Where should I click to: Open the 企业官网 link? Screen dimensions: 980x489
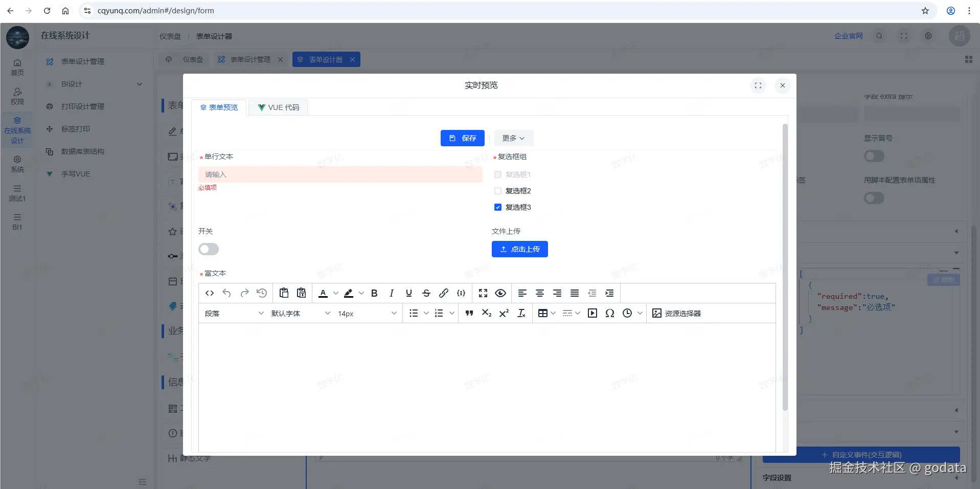click(x=849, y=36)
